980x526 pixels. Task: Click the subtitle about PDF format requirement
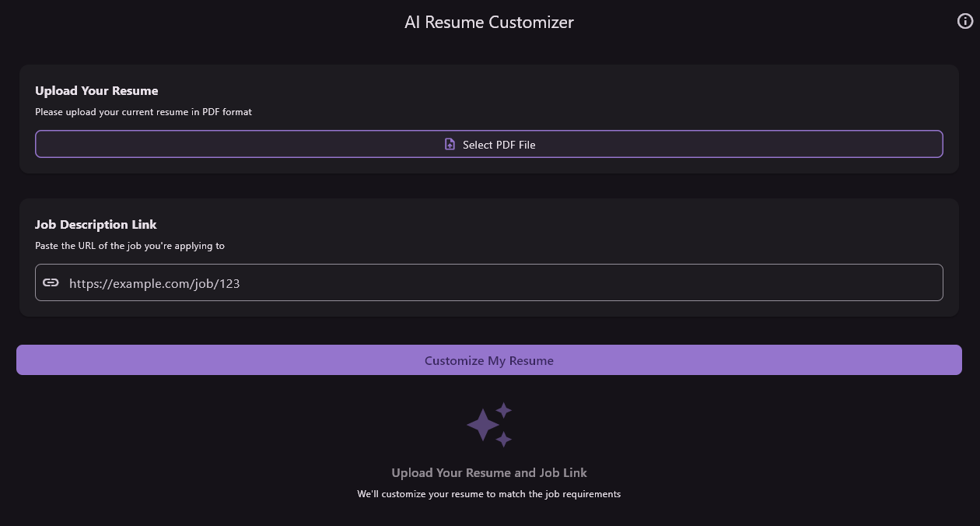pos(143,111)
